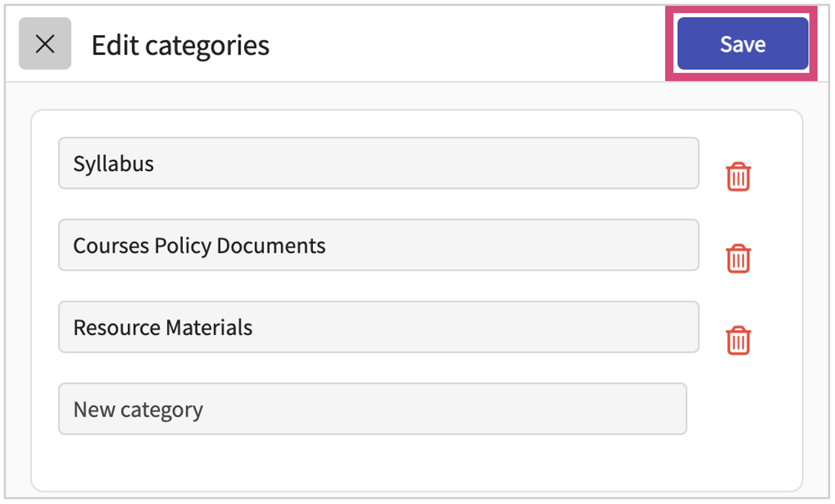Click the gray X button beside the title
The width and height of the screenshot is (835, 504).
[45, 44]
